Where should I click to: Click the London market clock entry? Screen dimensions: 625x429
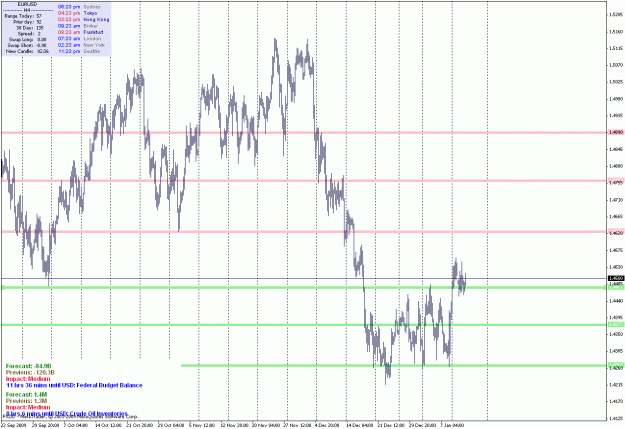point(79,38)
